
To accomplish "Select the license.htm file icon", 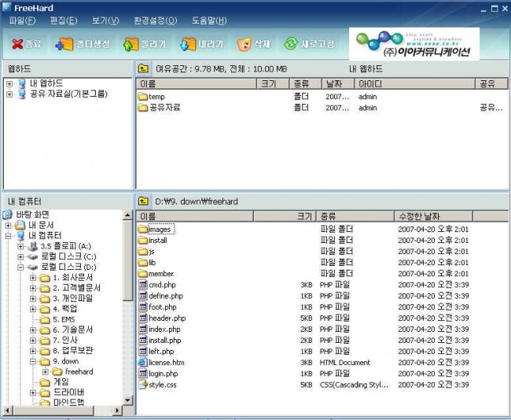I will click(x=143, y=362).
